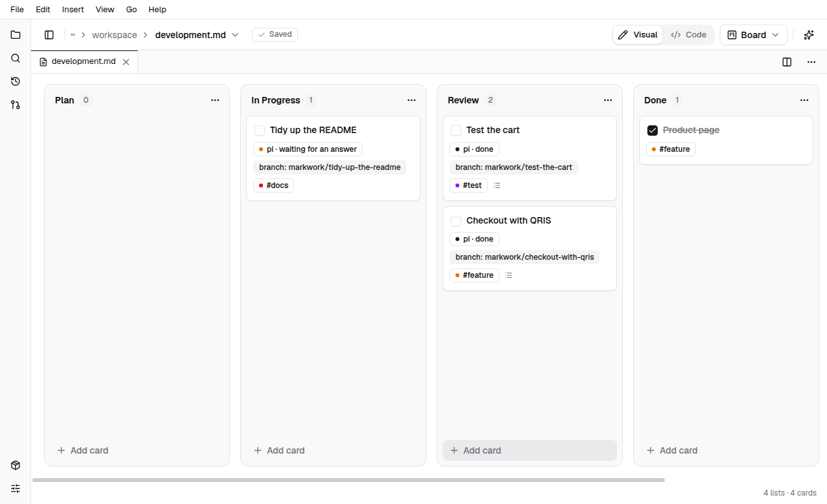Open the Insert menu
The width and height of the screenshot is (827, 504).
point(73,10)
